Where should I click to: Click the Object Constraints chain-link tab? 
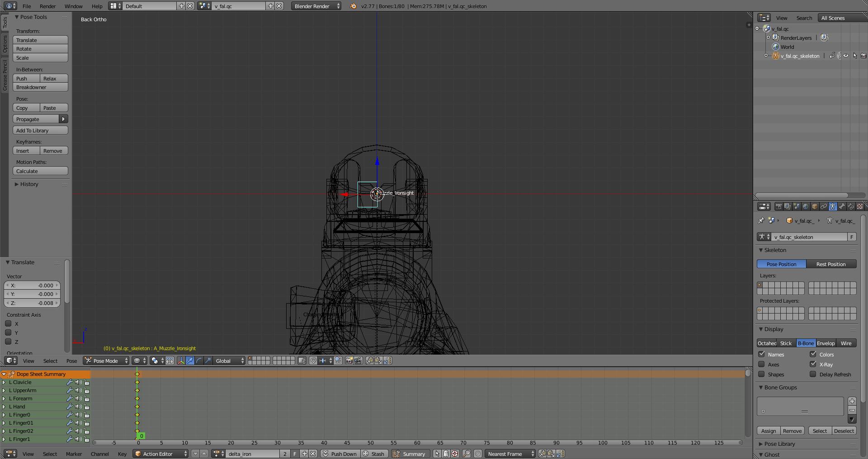tap(824, 206)
